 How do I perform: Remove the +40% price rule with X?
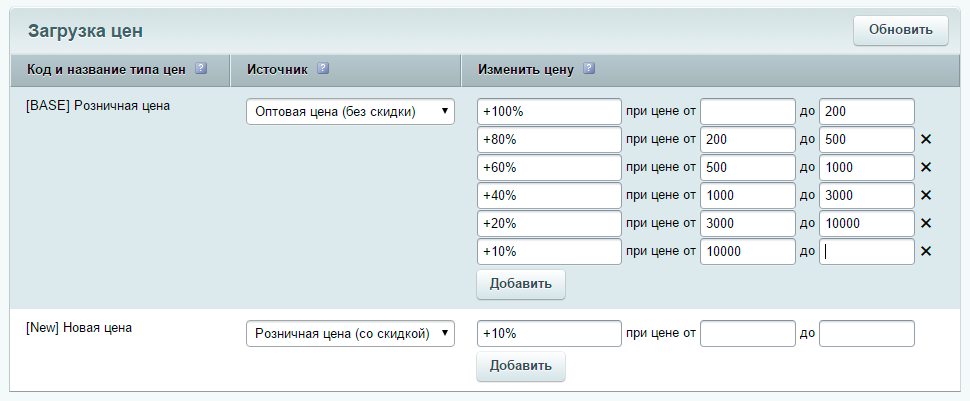pyautogui.click(x=926, y=195)
